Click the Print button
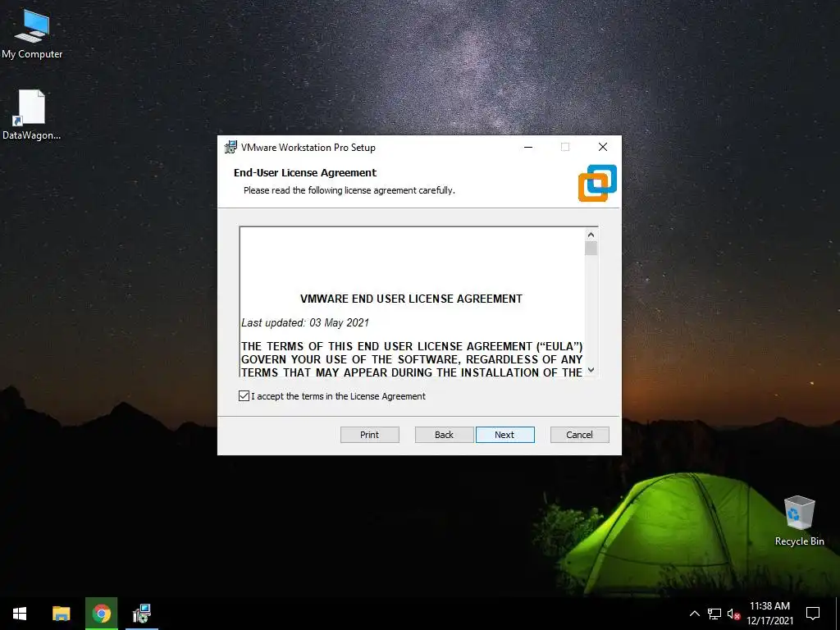840x630 pixels. pyautogui.click(x=370, y=435)
